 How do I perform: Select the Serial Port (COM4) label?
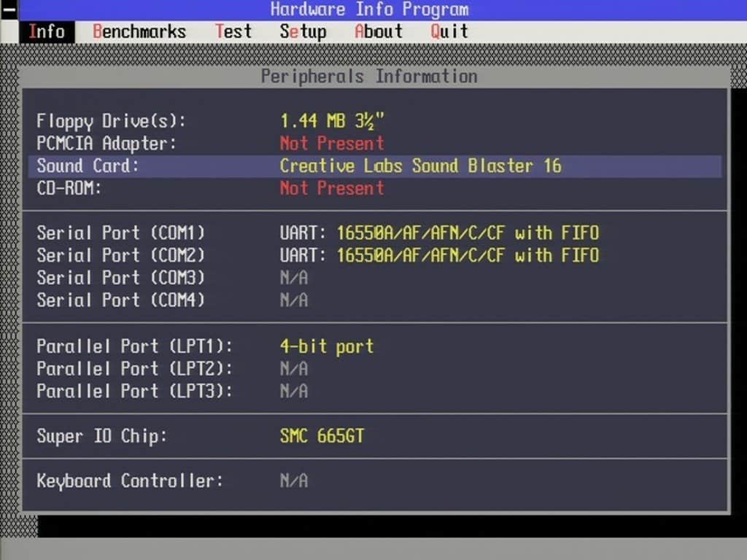pyautogui.click(x=121, y=300)
